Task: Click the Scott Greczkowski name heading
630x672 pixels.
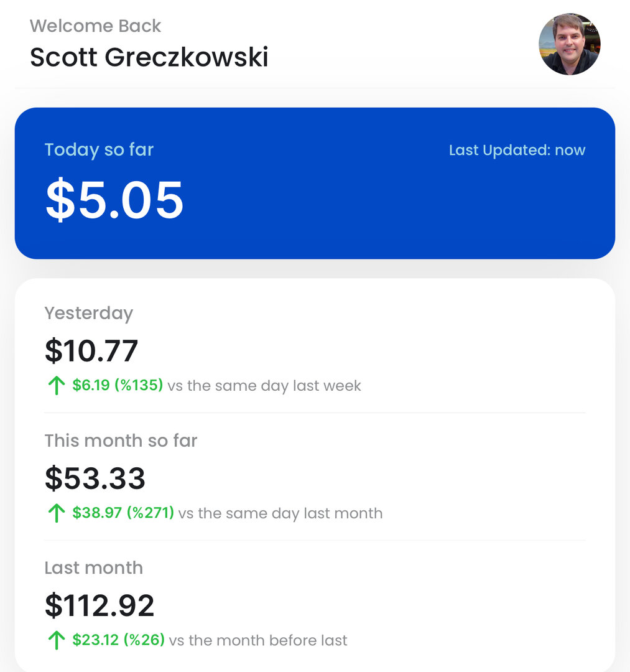Action: [x=149, y=57]
